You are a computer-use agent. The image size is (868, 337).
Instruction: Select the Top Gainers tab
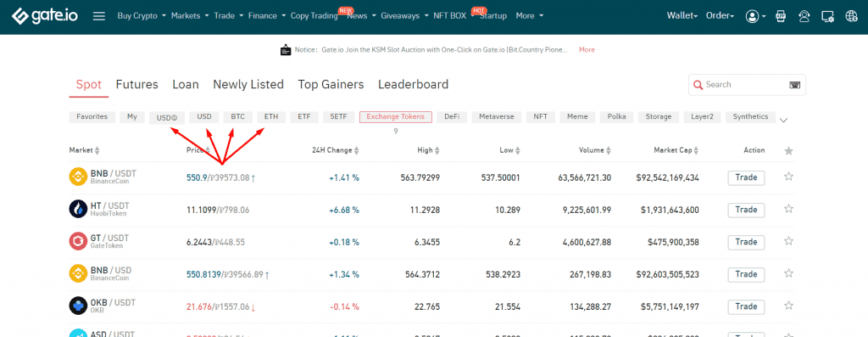pos(331,85)
